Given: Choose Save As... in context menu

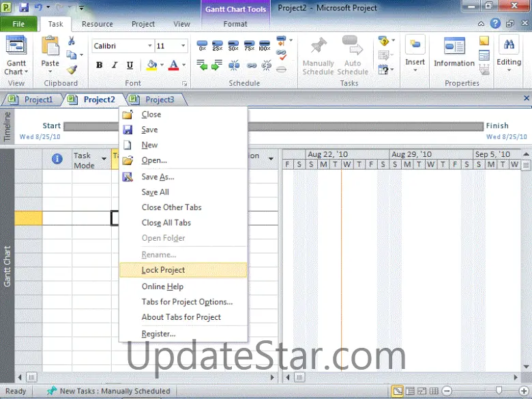Looking at the screenshot, I should 183,177.
